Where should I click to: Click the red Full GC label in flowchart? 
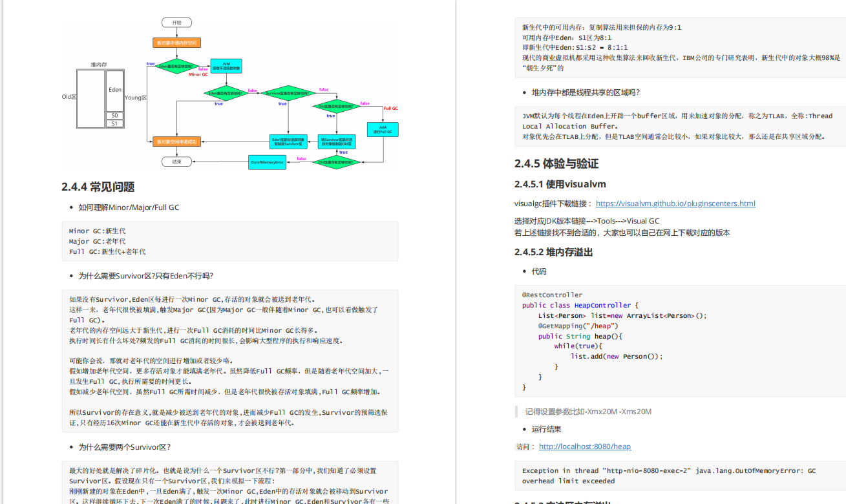click(x=391, y=108)
